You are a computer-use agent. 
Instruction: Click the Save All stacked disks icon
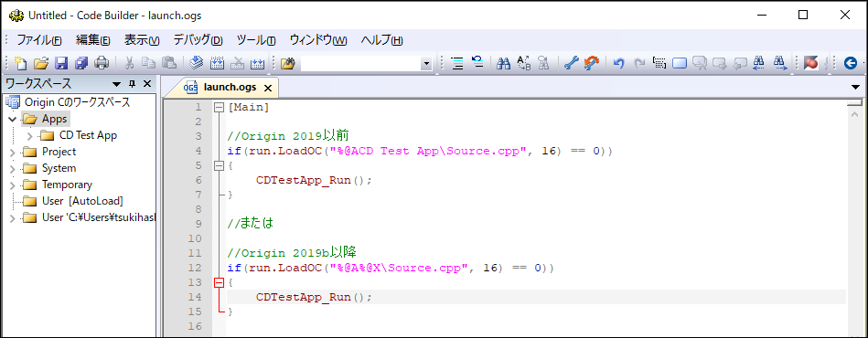(81, 63)
